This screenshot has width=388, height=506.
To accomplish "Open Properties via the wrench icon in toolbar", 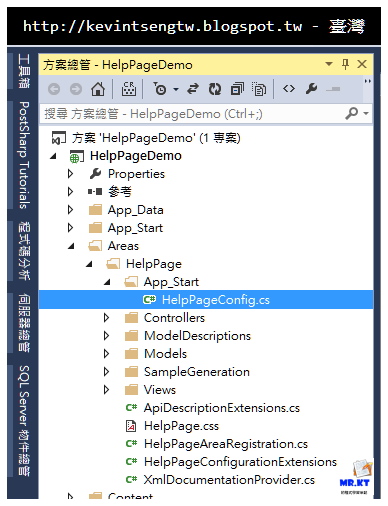I will [x=311, y=89].
